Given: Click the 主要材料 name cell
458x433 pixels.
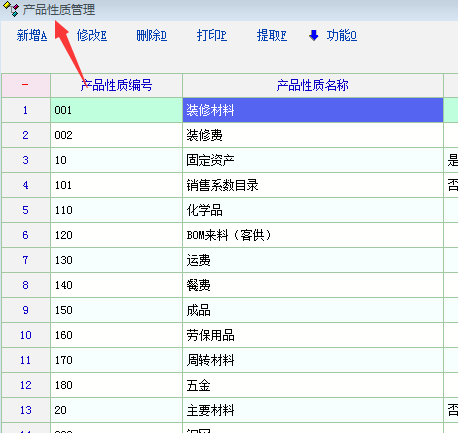Looking at the screenshot, I should coord(313,410).
